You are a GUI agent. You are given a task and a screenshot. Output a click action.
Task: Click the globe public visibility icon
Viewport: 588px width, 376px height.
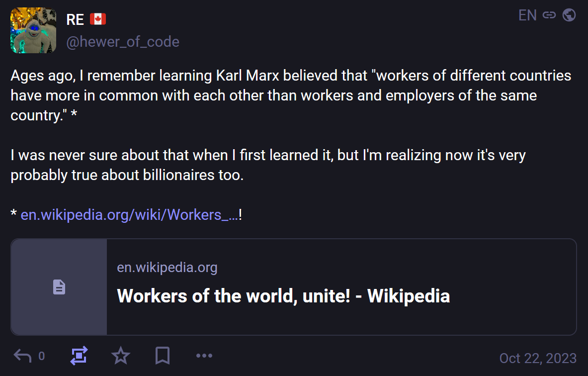pyautogui.click(x=569, y=15)
